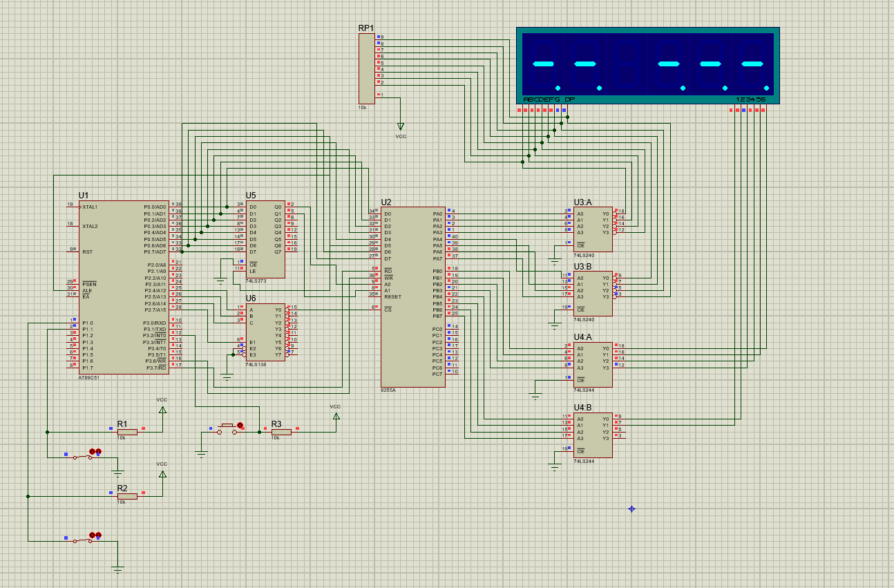Viewport: 894px width, 588px height.
Task: Select resistor R3
Action: coord(280,432)
